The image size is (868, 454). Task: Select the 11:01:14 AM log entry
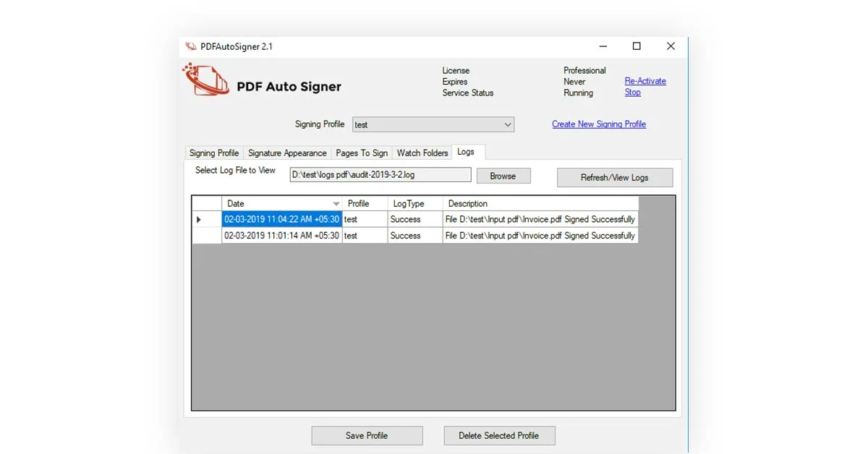pyautogui.click(x=281, y=236)
